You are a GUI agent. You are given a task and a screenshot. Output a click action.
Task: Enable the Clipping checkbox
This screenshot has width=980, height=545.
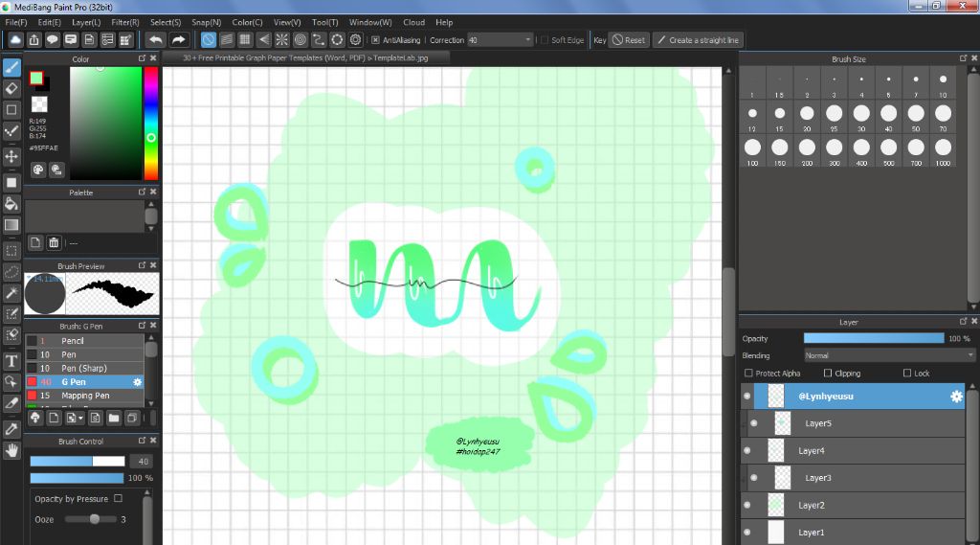coord(828,373)
